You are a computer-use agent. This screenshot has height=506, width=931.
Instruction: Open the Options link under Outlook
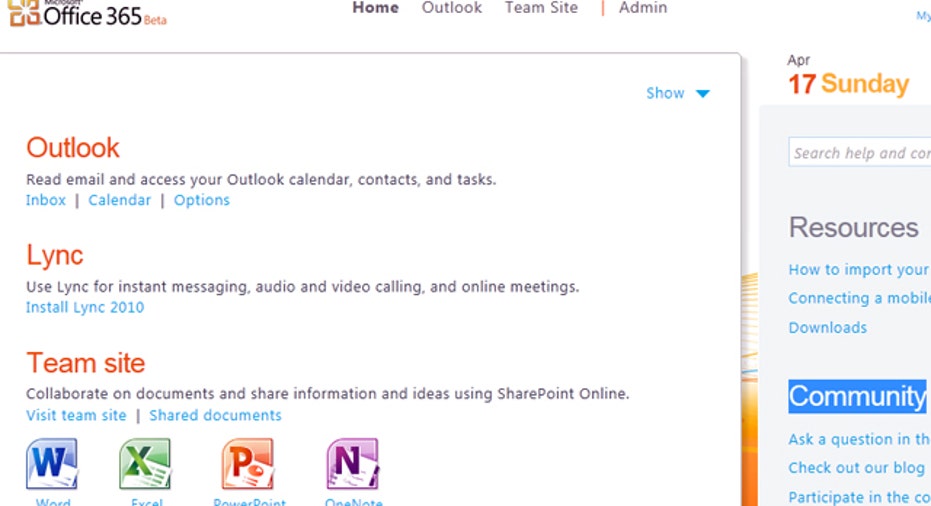coord(201,200)
